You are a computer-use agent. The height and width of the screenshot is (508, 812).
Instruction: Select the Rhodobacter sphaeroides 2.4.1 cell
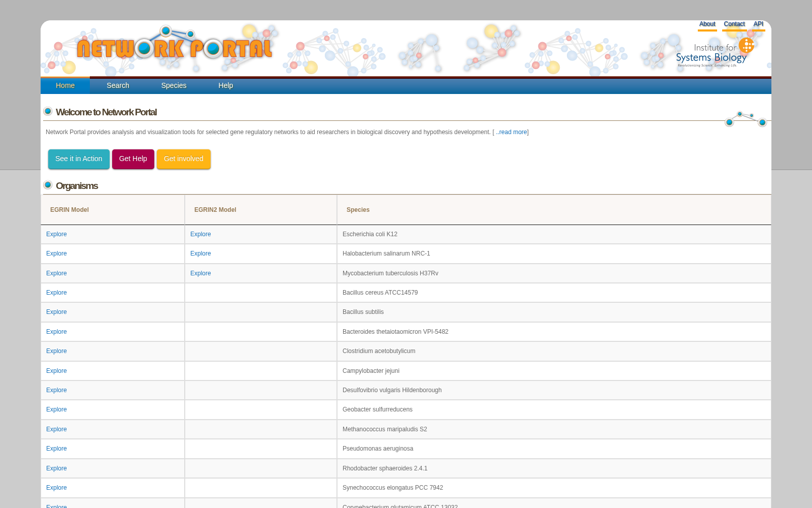pyautogui.click(x=554, y=468)
